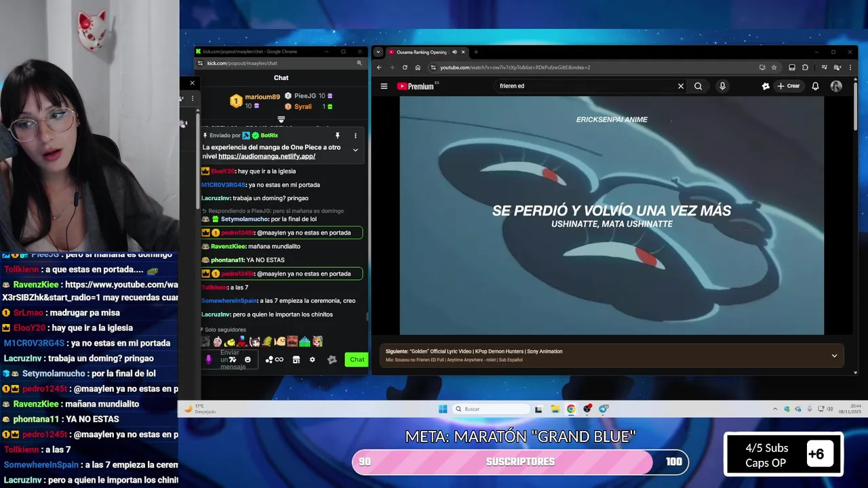Expand the 'Siguiente: Golden' playlist panel

(834, 355)
